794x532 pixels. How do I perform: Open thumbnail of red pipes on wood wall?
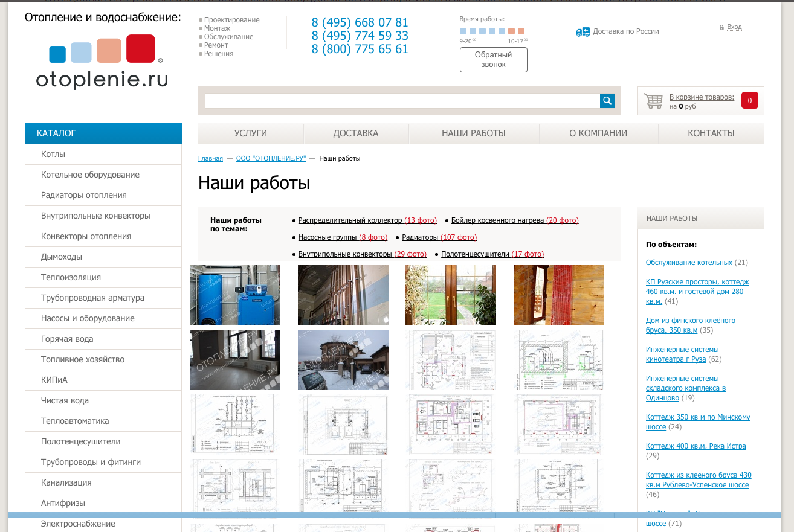[559, 295]
